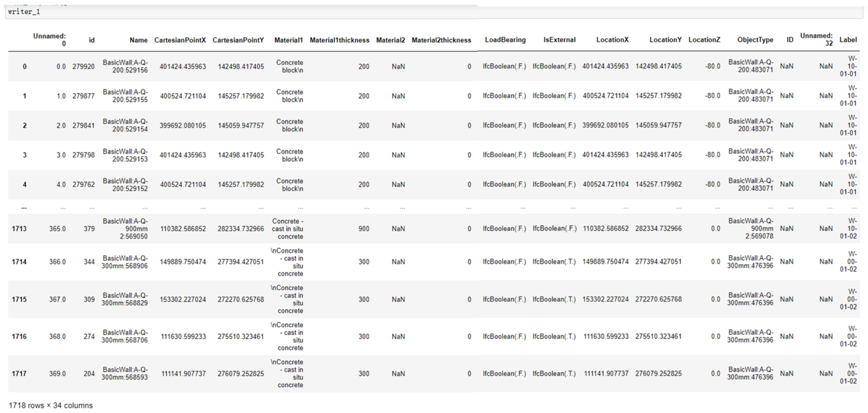The height and width of the screenshot is (413, 868).
Task: Select the Material1thickness column header
Action: coord(339,40)
